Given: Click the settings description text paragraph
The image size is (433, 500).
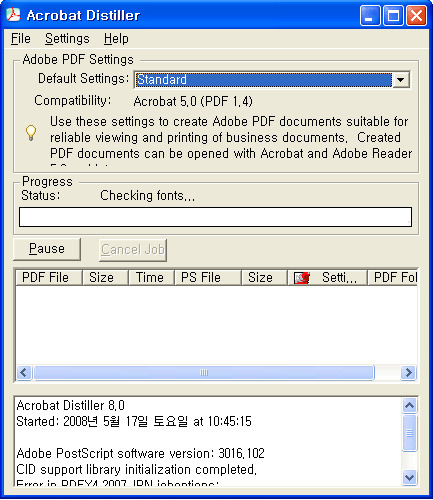Looking at the screenshot, I should point(231,140).
